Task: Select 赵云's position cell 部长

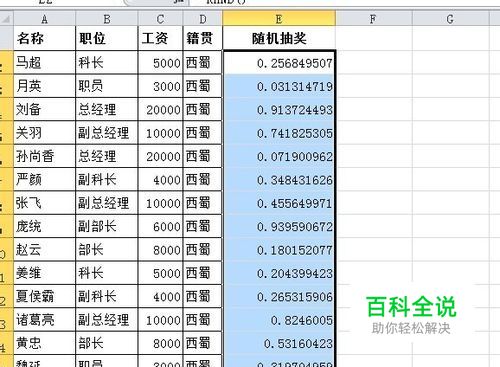Action: 107,250
